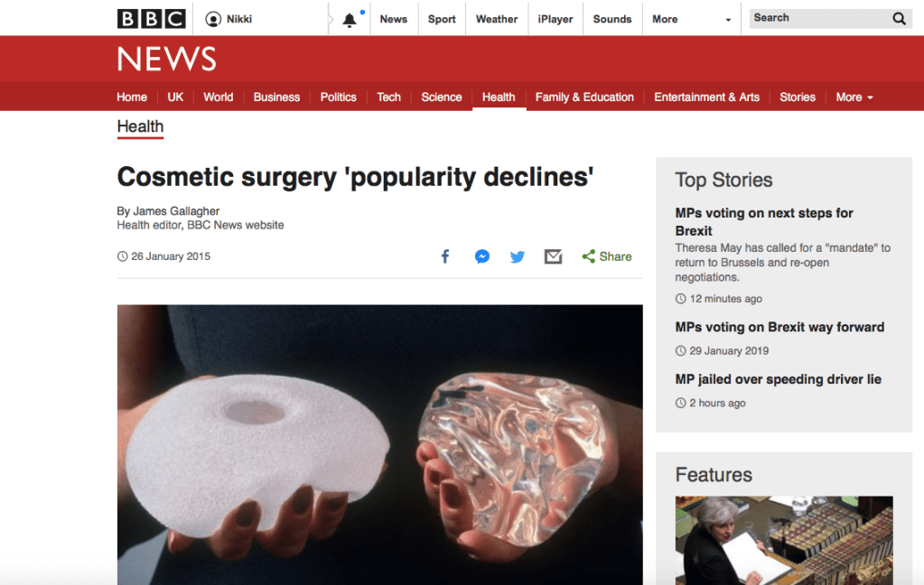Image resolution: width=924 pixels, height=585 pixels.
Task: Type in the Search input field
Action: point(817,18)
